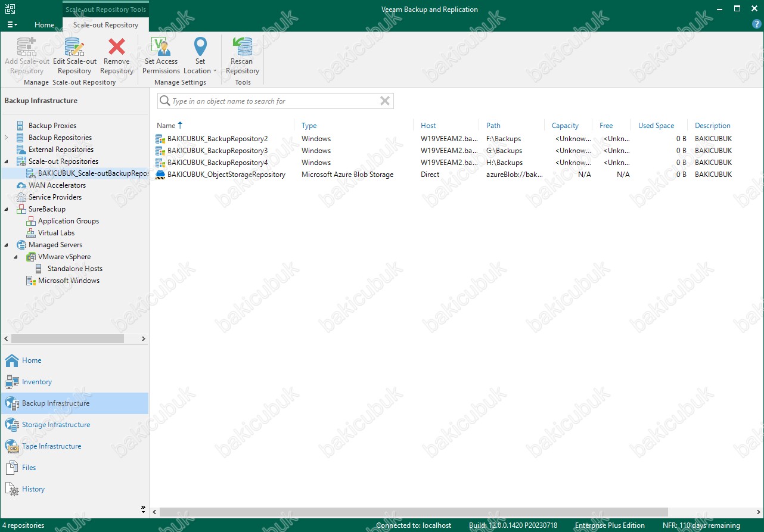Collapse the VMware vSphere tree node
Image resolution: width=764 pixels, height=532 pixels.
(x=16, y=257)
